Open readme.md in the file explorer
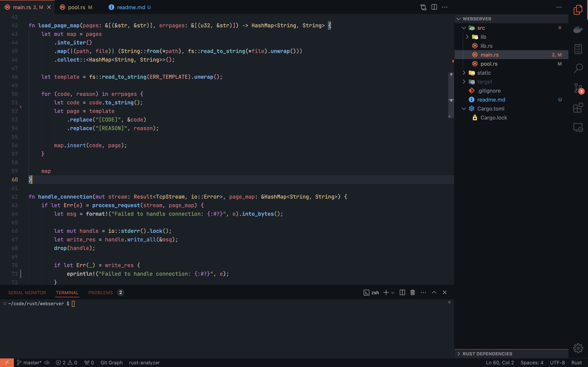This screenshot has height=367, width=588. (x=491, y=100)
